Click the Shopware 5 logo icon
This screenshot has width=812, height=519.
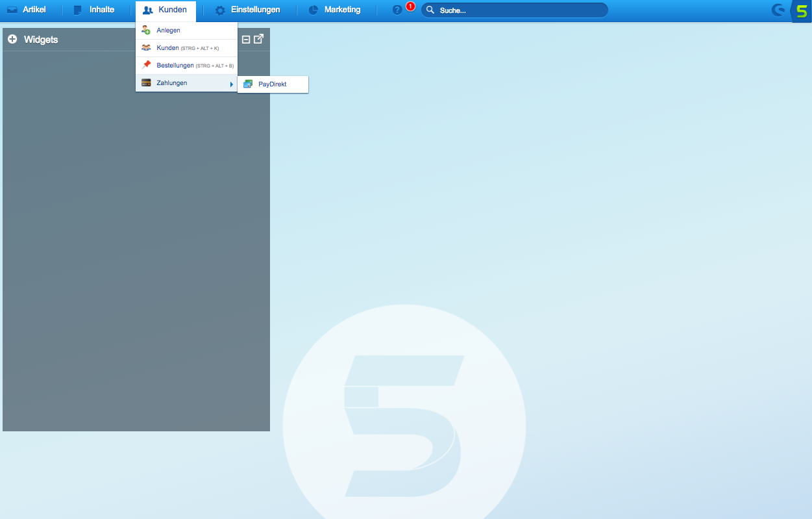coord(802,11)
